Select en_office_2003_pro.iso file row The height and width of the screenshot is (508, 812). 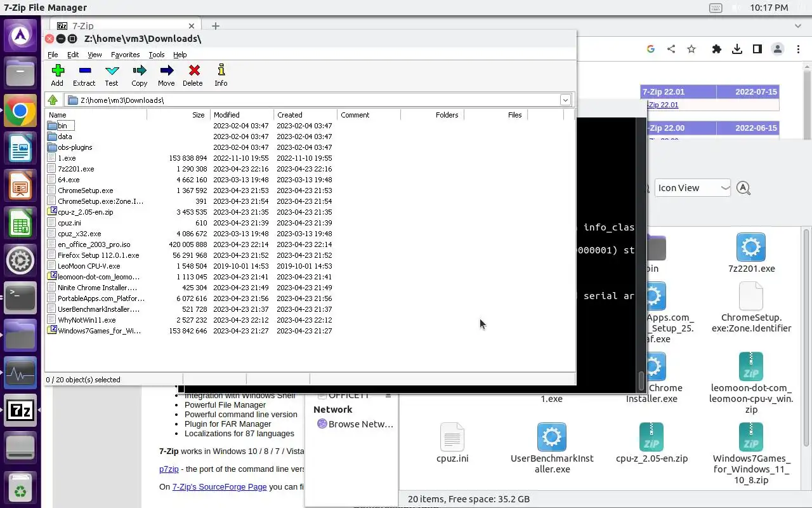click(x=94, y=244)
